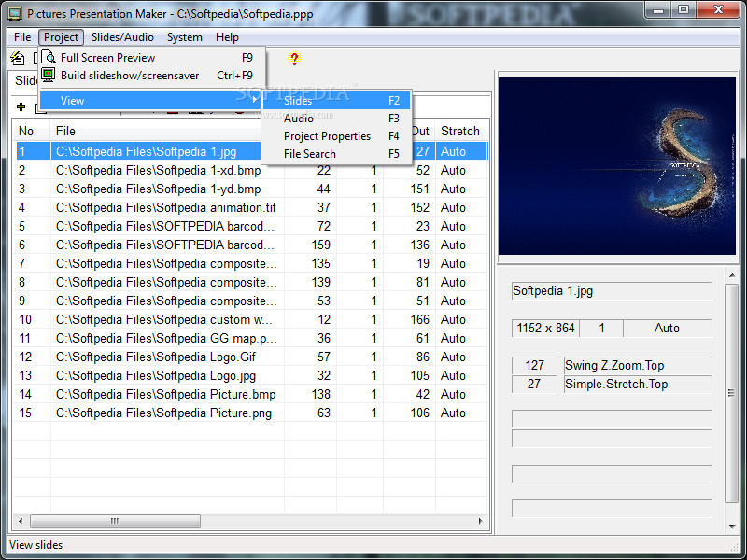747x560 pixels.
Task: Open the System menu
Action: point(184,37)
